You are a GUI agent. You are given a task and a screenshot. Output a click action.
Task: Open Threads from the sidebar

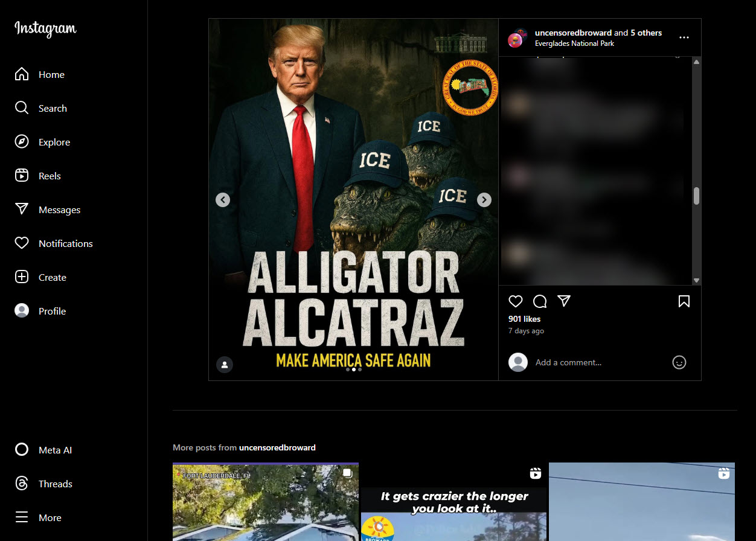[x=56, y=483]
